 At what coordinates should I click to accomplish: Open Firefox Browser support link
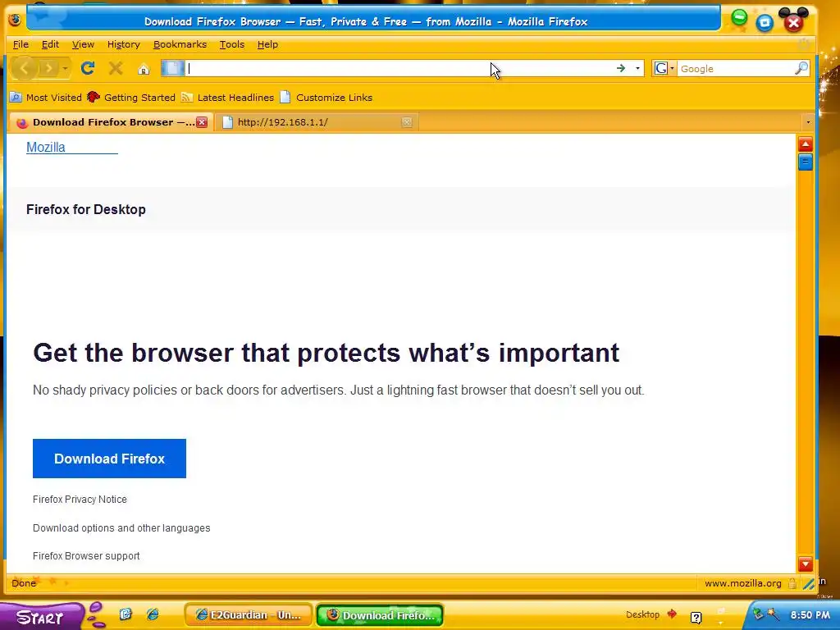click(86, 556)
